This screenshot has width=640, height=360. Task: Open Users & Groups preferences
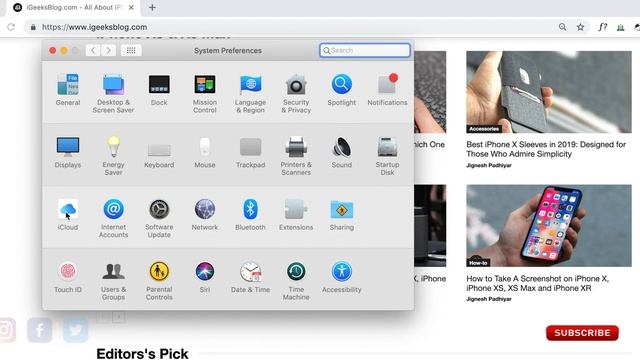pyautogui.click(x=113, y=281)
